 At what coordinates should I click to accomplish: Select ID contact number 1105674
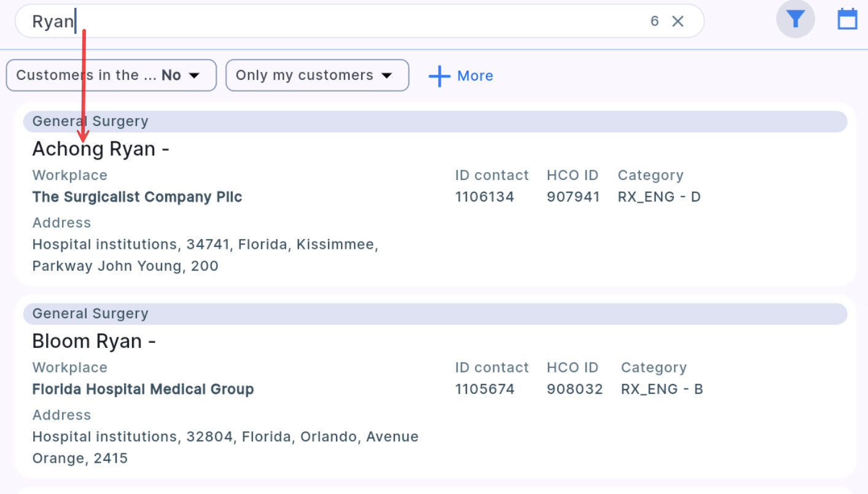(485, 390)
